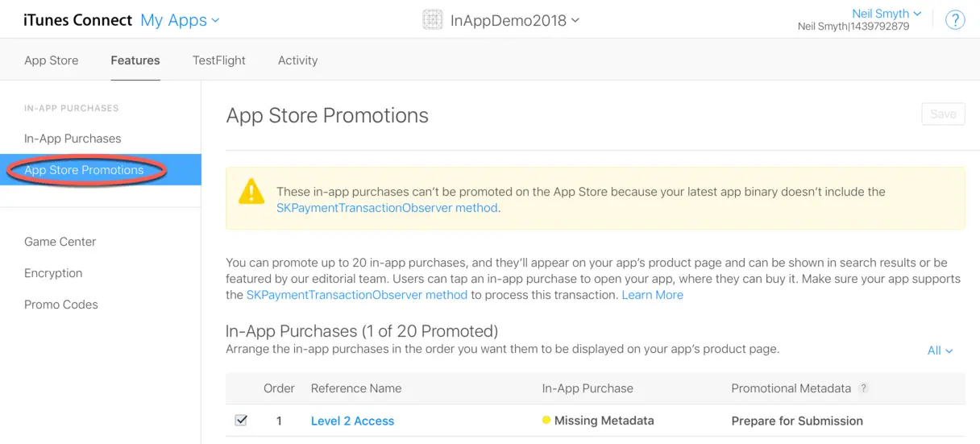Select the Features tab
Viewport: 980px width, 444px height.
click(135, 60)
